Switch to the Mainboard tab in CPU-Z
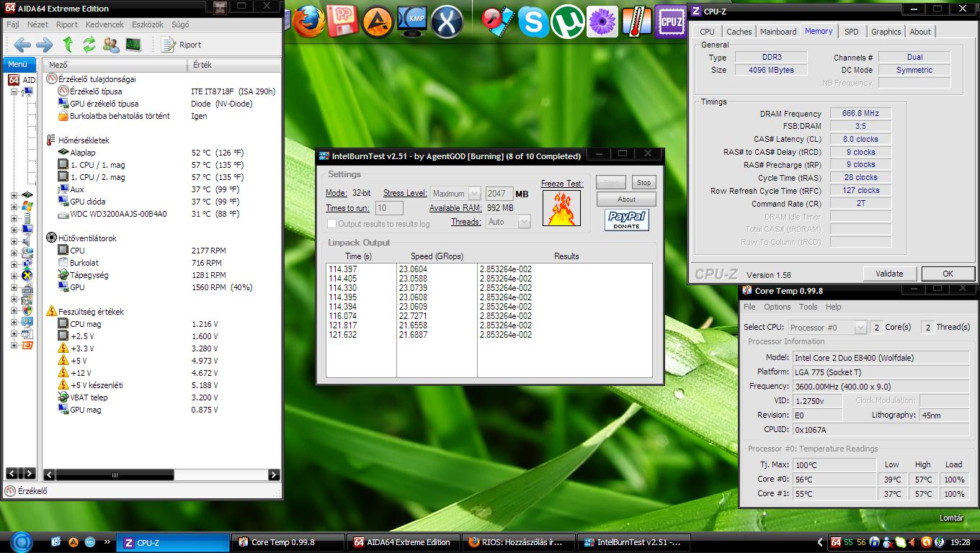The image size is (980, 553). point(778,32)
